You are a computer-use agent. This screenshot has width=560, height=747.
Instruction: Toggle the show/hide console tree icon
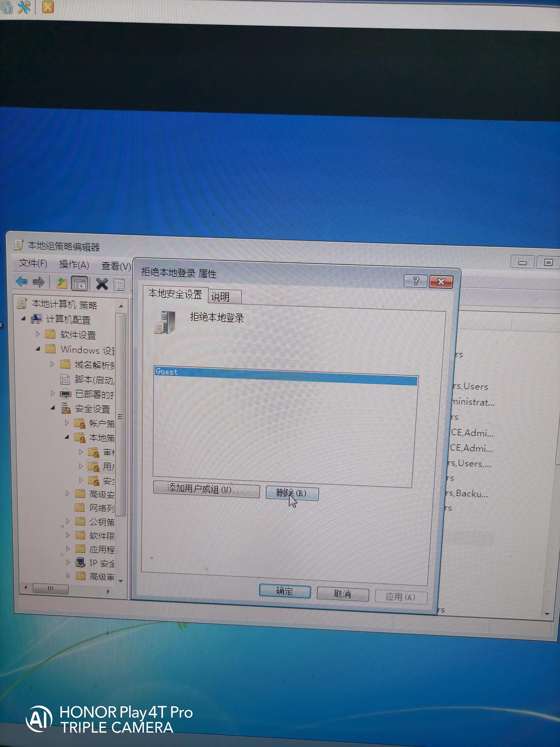tap(80, 284)
